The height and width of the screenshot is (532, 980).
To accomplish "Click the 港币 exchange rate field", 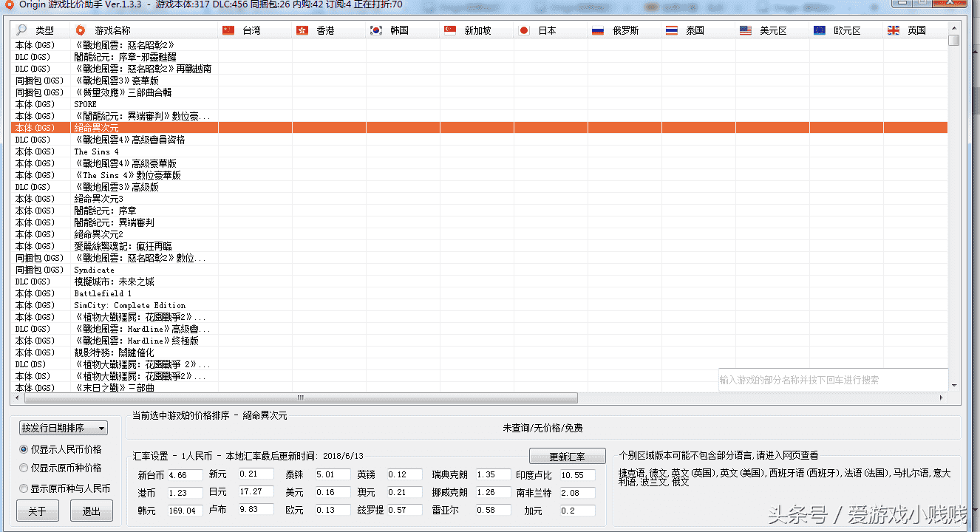I will click(185, 492).
